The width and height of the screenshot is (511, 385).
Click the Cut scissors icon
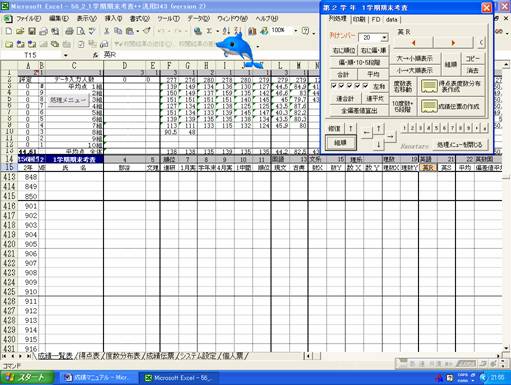pyautogui.click(x=107, y=31)
